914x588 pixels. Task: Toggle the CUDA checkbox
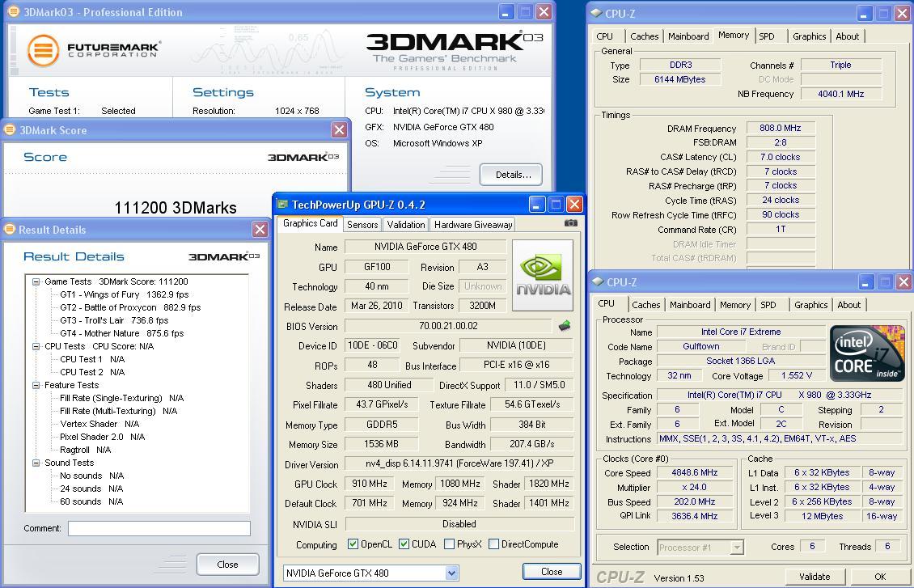click(x=404, y=544)
